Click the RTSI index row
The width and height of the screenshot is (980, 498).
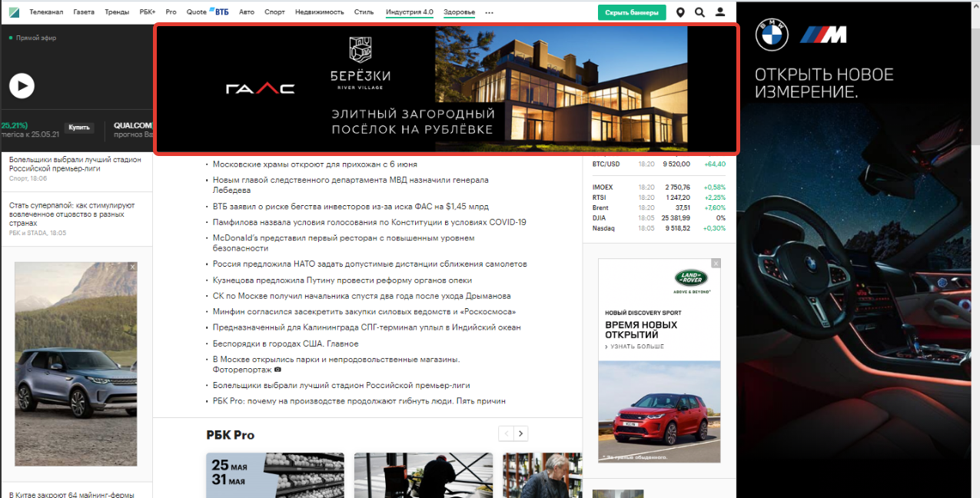coord(659,198)
